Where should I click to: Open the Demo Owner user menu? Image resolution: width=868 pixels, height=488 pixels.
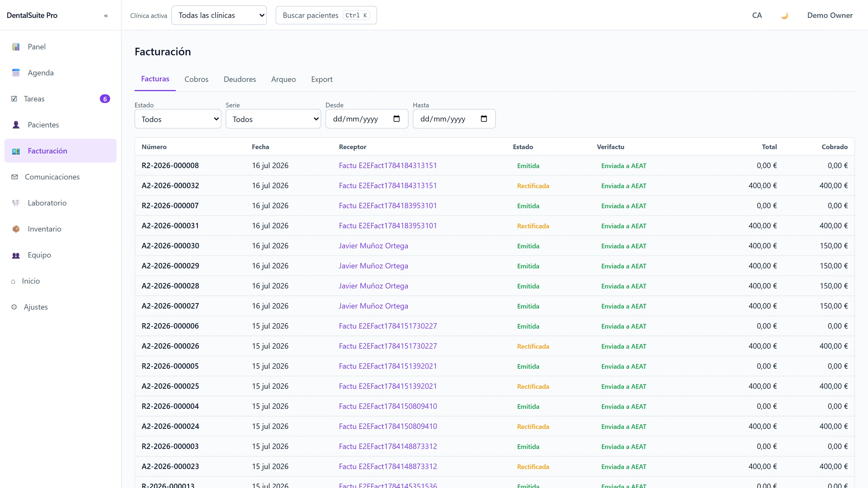[x=829, y=15]
